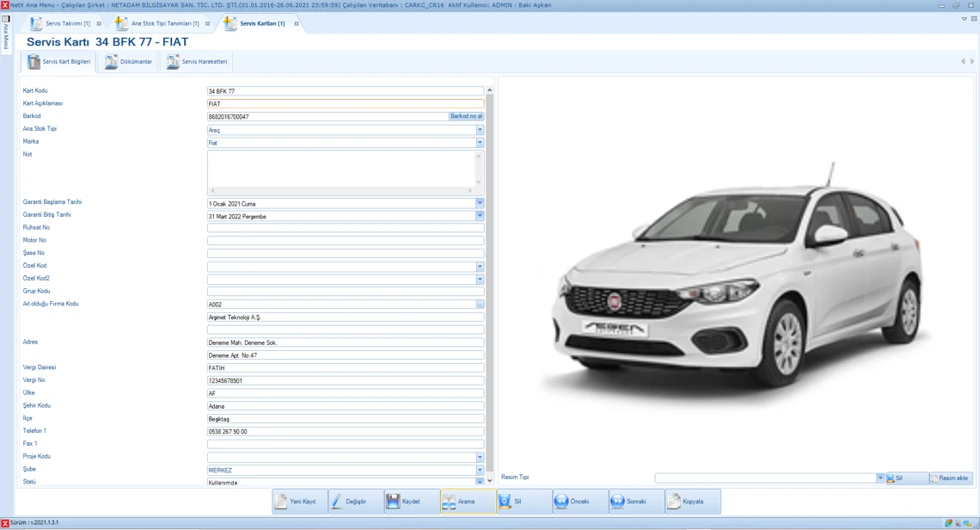Click into the Ruhsat No input field
This screenshot has width=980, height=530.
[345, 228]
